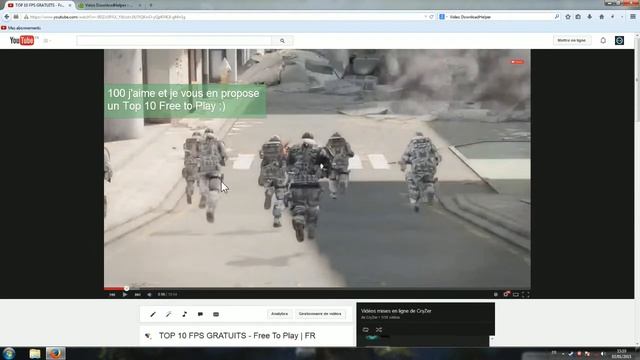This screenshot has height=360, width=640.
Task: Click the video progress bar
Action: coord(317,289)
